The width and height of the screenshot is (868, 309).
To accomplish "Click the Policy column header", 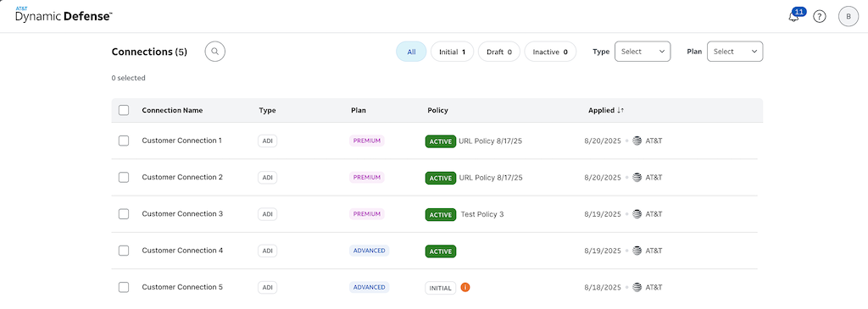I will pyautogui.click(x=438, y=110).
